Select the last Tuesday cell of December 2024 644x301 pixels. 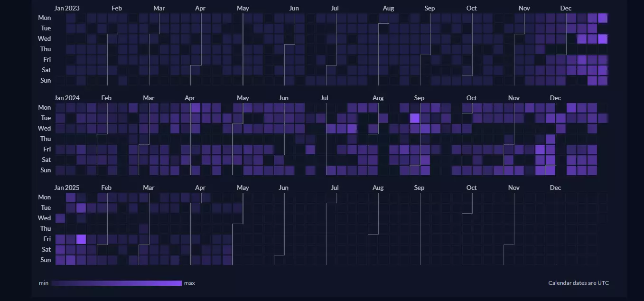click(603, 118)
